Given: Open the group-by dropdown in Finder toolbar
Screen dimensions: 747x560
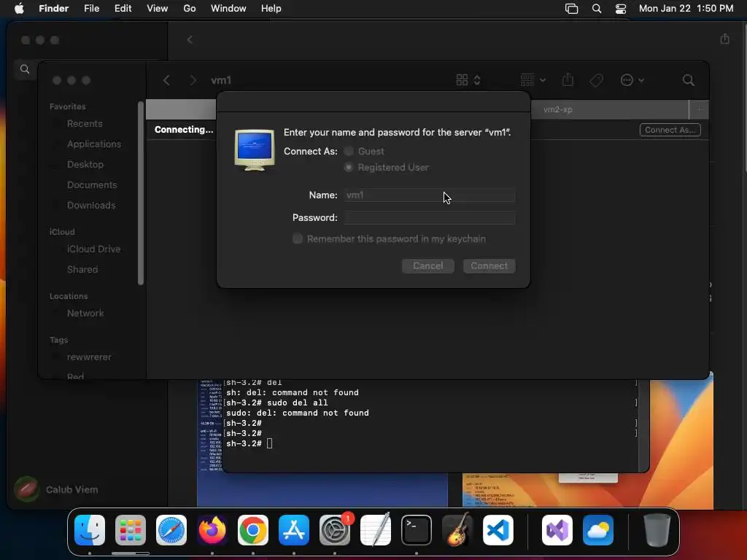Looking at the screenshot, I should pyautogui.click(x=533, y=80).
